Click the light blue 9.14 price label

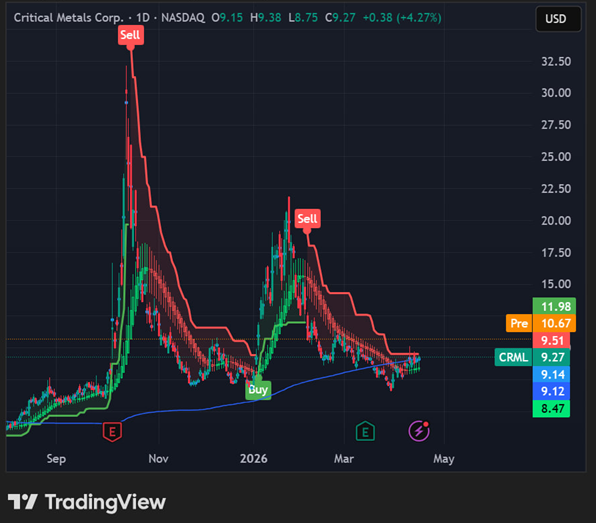coord(552,375)
